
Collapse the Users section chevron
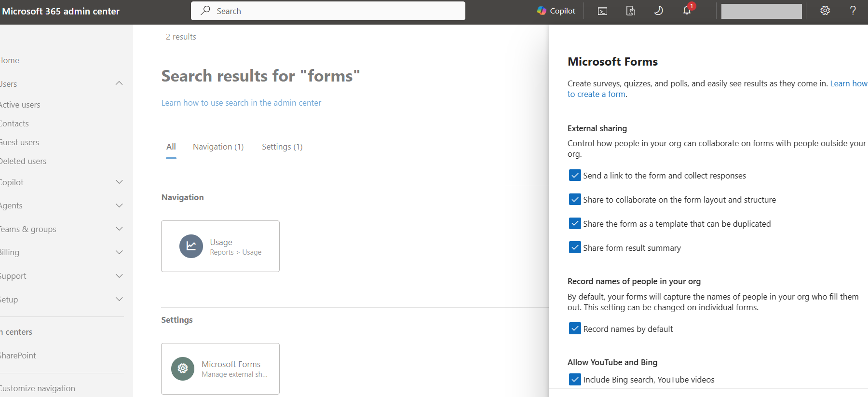click(119, 83)
